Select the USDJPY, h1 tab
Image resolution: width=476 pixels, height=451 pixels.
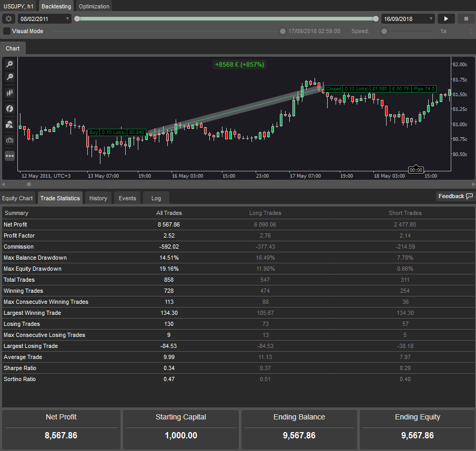coord(18,6)
